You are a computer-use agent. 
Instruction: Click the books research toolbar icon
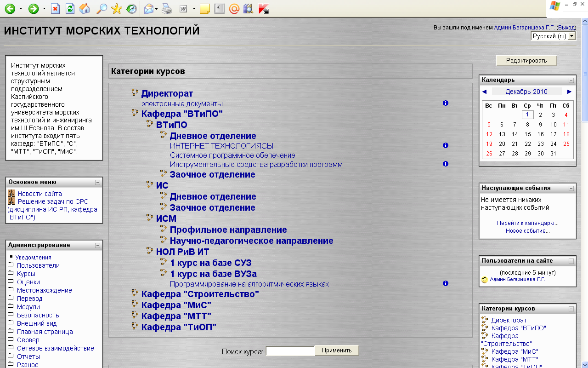[x=249, y=8]
